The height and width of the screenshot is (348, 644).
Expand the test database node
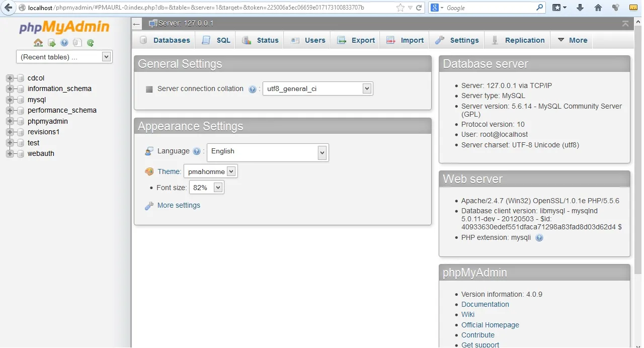[10, 143]
